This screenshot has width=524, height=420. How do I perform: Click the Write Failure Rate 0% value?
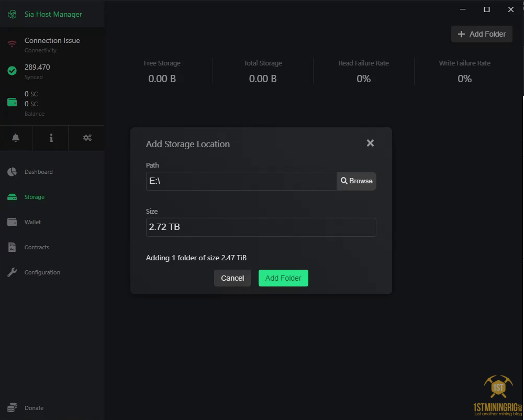tap(464, 79)
